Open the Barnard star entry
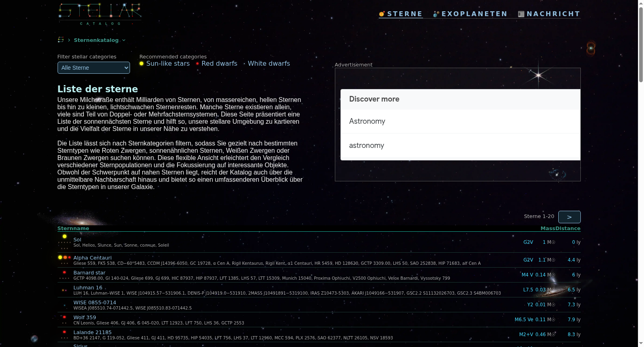644x347 pixels. pyautogui.click(x=89, y=273)
